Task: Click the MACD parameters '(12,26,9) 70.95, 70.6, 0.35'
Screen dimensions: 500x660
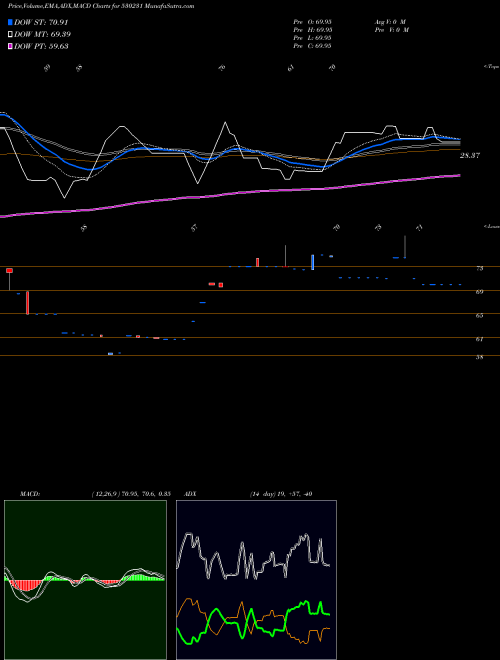Action: click(130, 494)
